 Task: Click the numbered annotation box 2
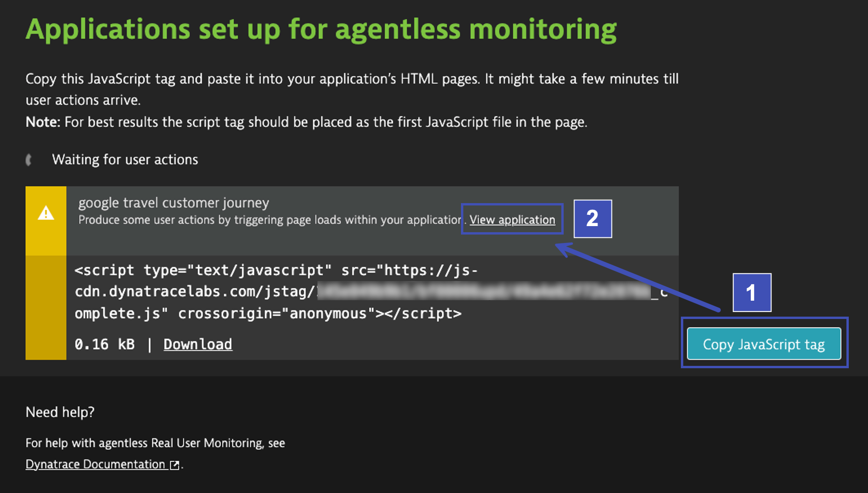tap(593, 219)
